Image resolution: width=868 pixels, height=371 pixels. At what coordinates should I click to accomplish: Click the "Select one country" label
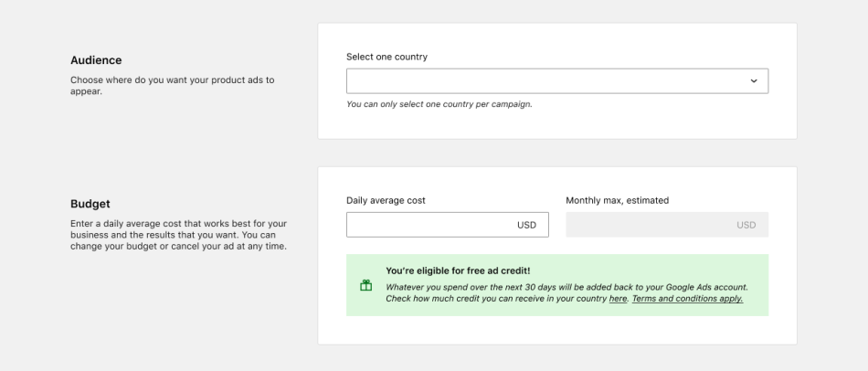(x=386, y=57)
